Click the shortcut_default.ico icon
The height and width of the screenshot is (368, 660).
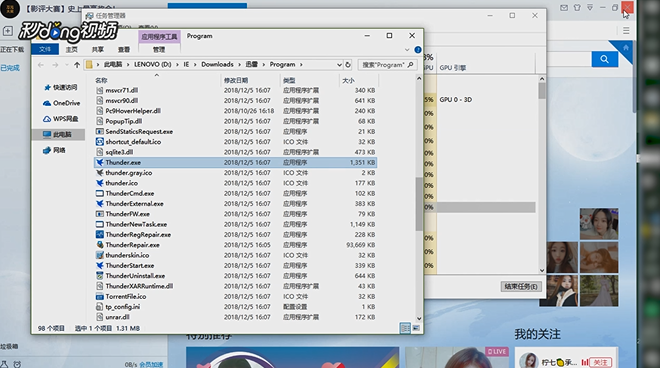100,142
